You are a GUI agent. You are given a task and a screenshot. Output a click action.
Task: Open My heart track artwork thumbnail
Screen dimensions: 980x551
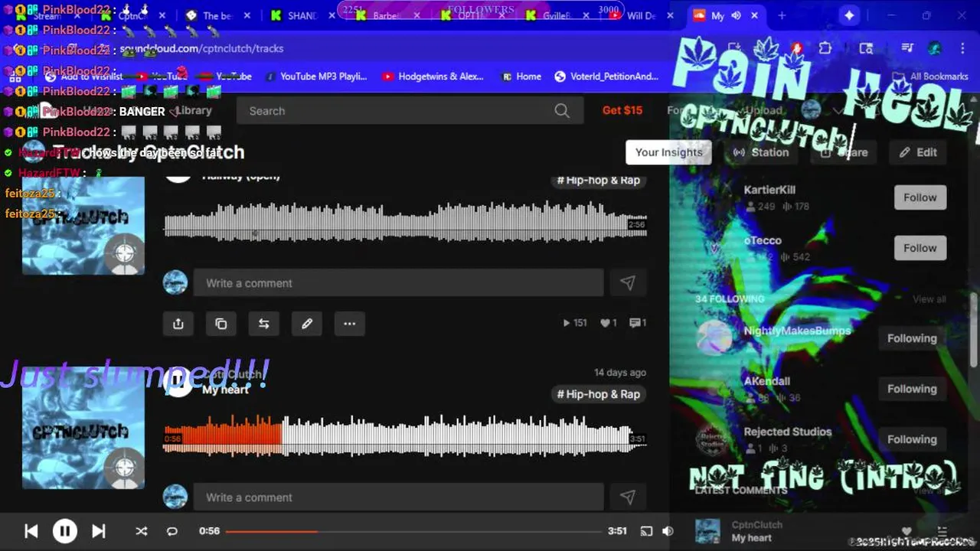point(83,429)
